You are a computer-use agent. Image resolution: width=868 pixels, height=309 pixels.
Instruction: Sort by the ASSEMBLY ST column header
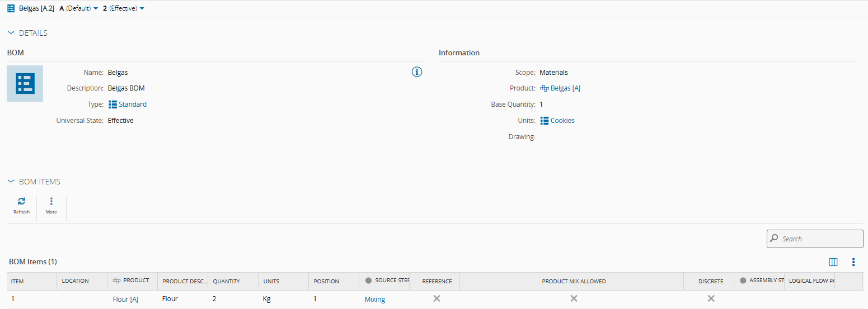[x=759, y=281]
